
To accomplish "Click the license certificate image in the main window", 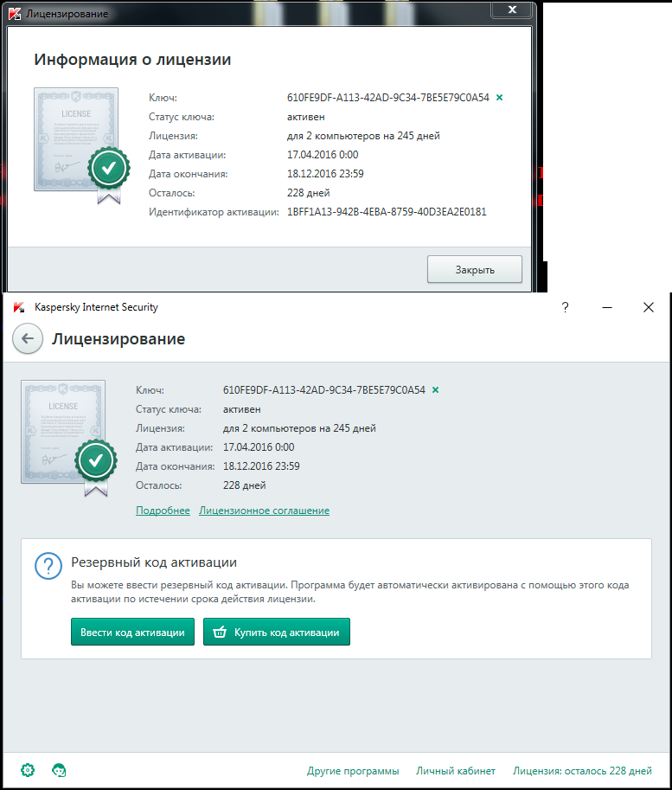I will tap(69, 437).
